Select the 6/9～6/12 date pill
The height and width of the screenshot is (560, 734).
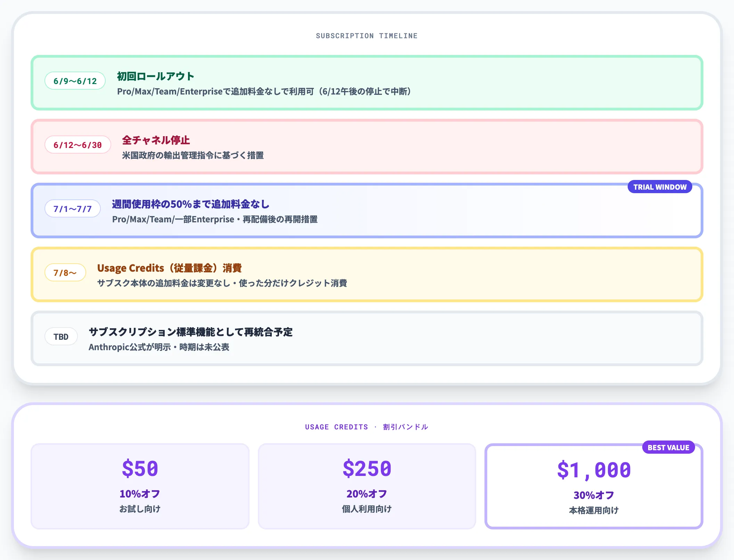(75, 81)
